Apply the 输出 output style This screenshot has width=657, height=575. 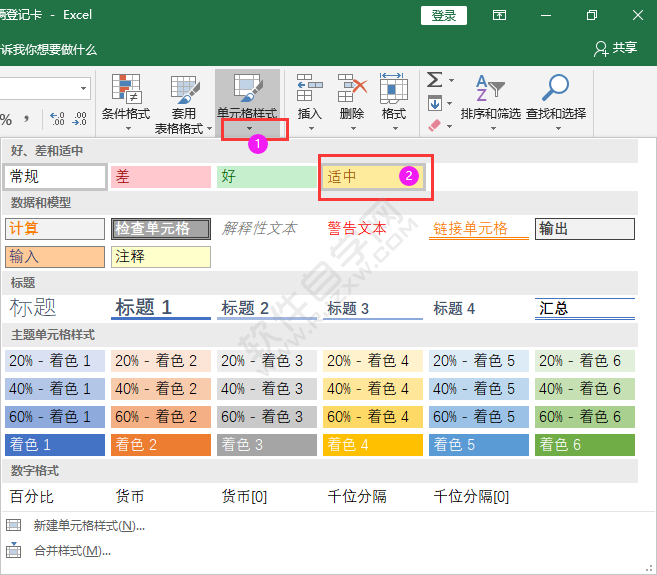coord(585,229)
